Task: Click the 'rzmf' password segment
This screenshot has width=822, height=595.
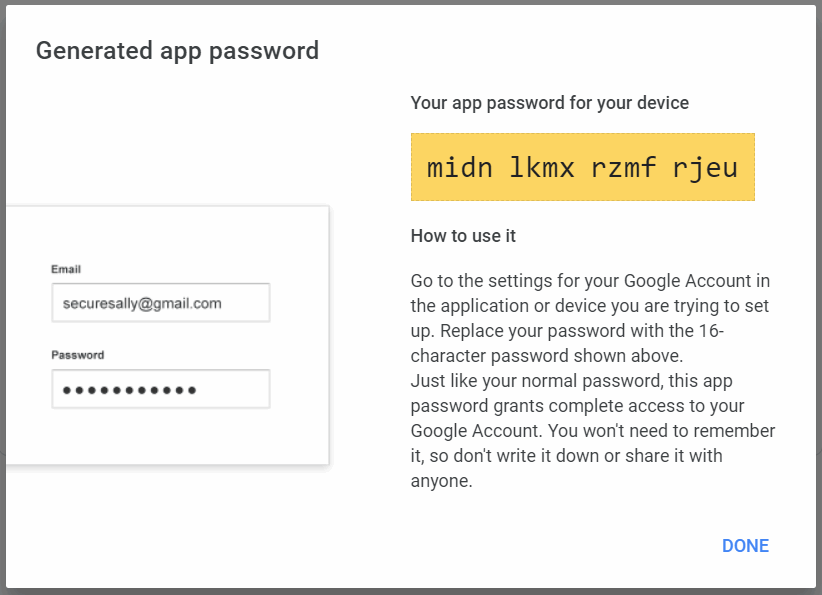Action: click(623, 168)
